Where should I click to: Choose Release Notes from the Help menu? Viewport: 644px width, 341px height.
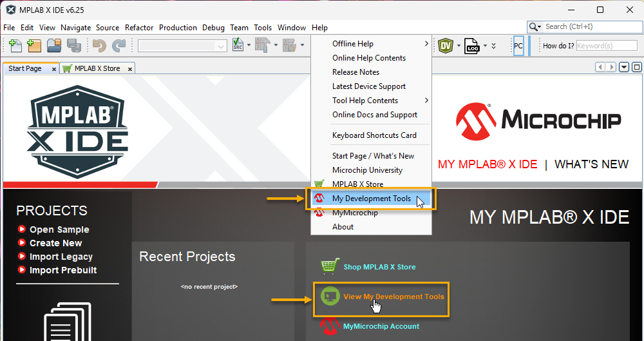(x=355, y=72)
